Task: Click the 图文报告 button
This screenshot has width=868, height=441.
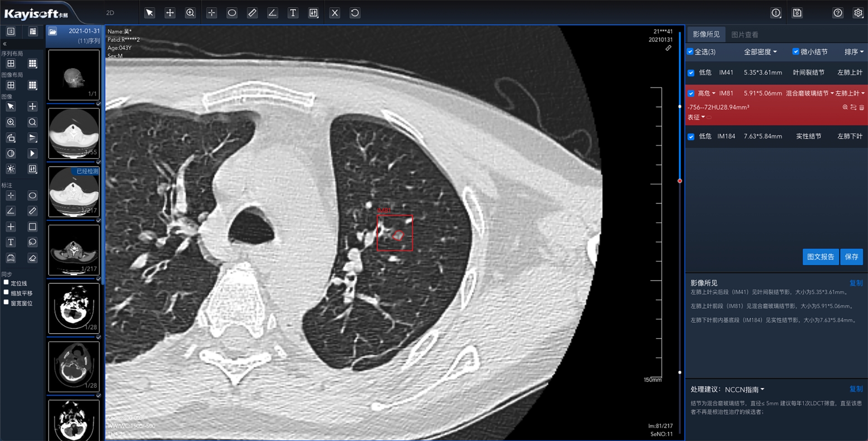Action: (x=821, y=257)
